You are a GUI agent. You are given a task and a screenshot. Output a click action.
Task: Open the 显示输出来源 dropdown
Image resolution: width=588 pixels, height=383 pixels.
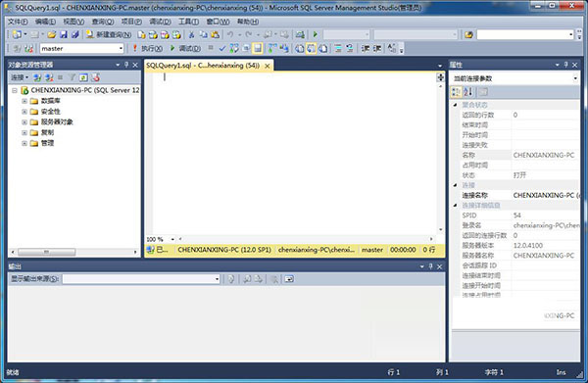point(141,279)
